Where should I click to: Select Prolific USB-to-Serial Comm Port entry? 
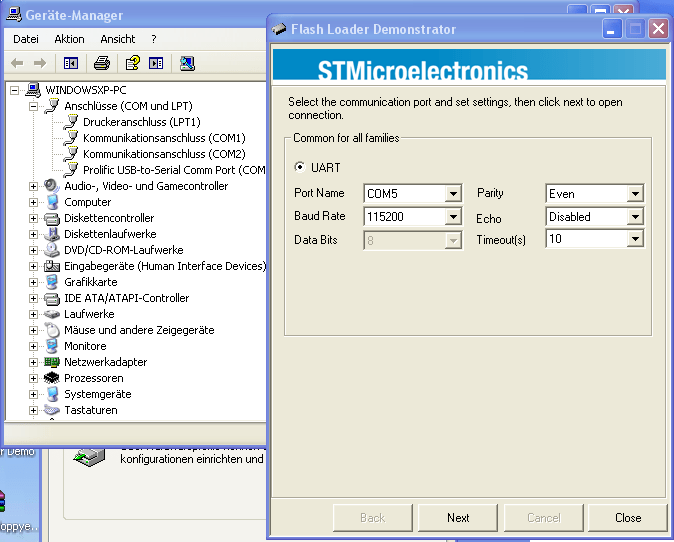click(x=174, y=170)
